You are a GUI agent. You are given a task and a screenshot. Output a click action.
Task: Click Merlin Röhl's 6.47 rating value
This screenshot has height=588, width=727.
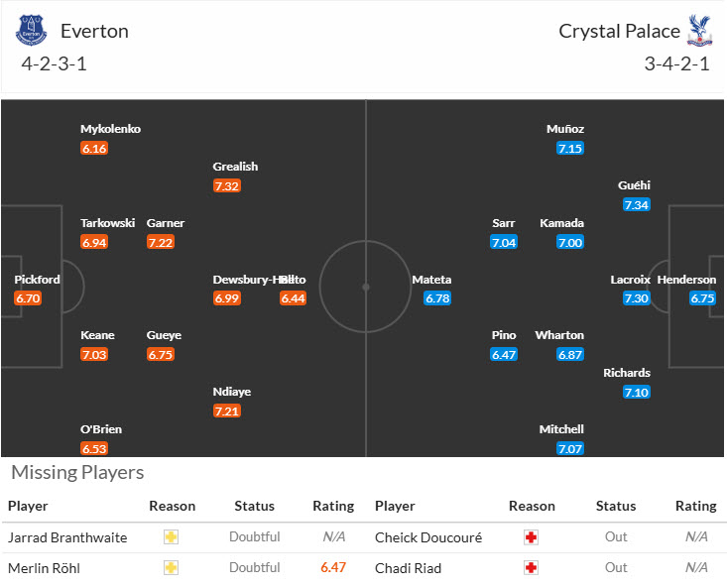pos(333,568)
